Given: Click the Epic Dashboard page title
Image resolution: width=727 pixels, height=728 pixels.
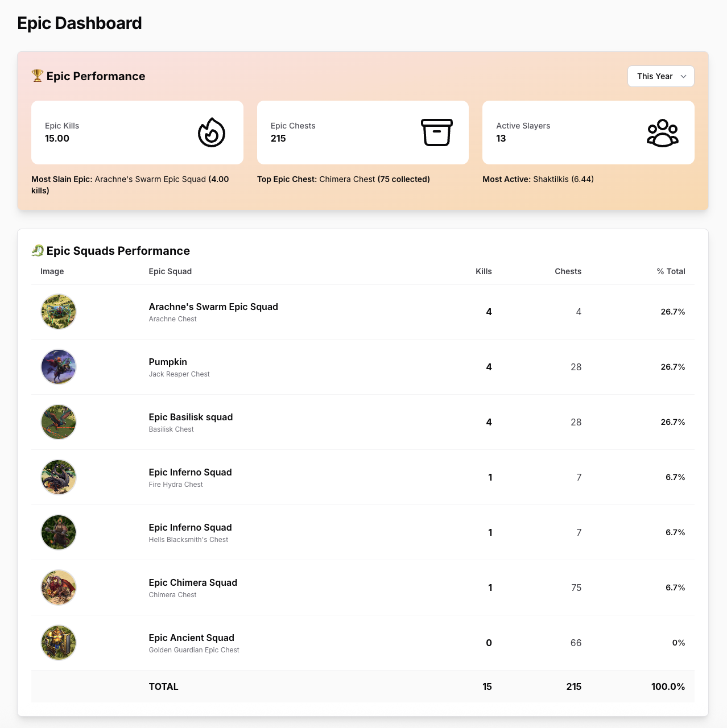Looking at the screenshot, I should pyautogui.click(x=80, y=23).
